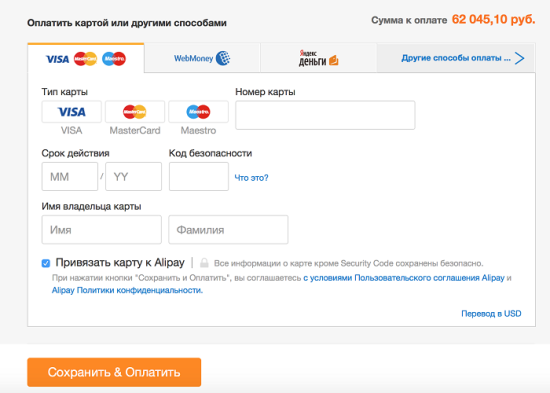Click the Сохранить & Оплатить button

114,372
